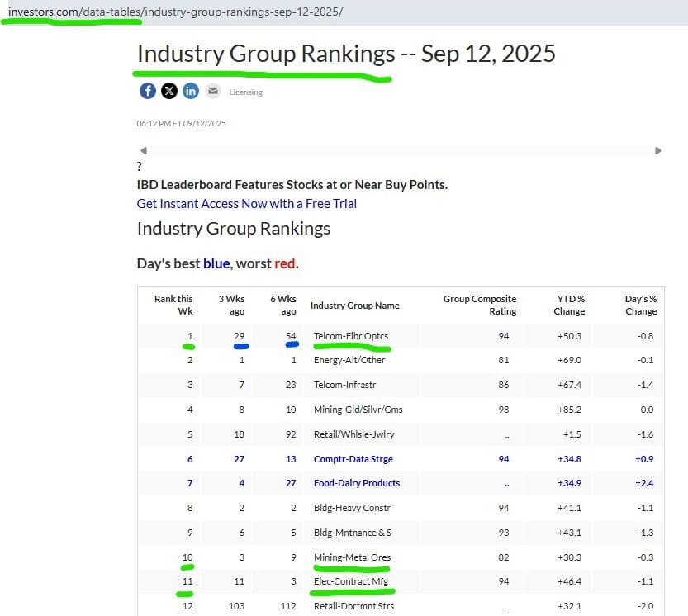Image resolution: width=688 pixels, height=616 pixels.
Task: Select the Comptr-Data Strge group name
Action: tap(353, 459)
